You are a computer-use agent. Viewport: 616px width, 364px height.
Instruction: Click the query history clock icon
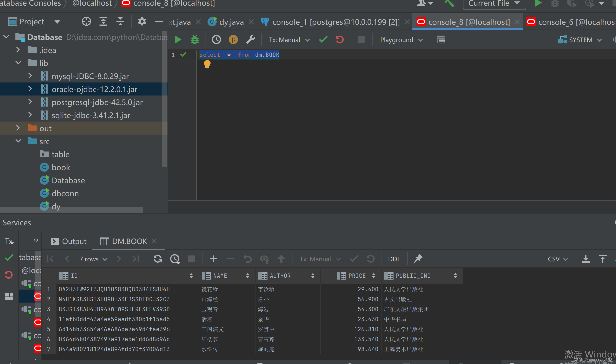click(x=216, y=40)
